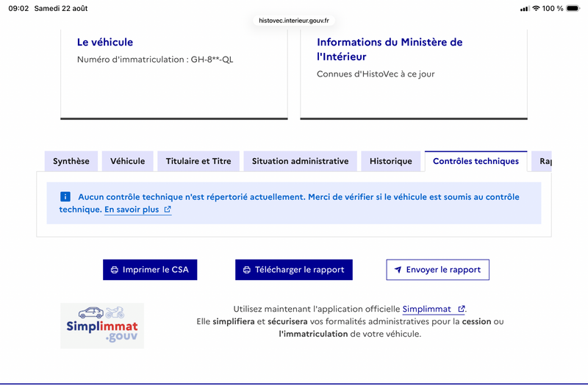This screenshot has width=588, height=386.
Task: Click Envoyer le rapport button
Action: pyautogui.click(x=437, y=270)
